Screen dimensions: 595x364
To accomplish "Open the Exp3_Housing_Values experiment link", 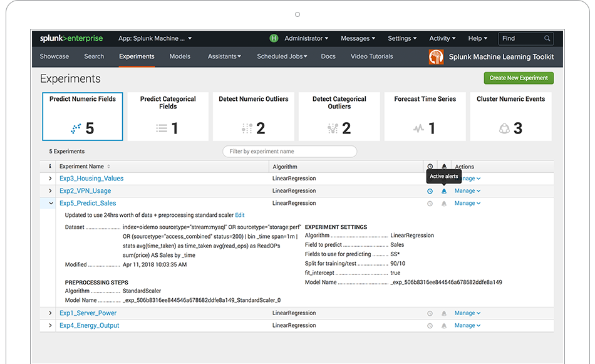I will point(91,179).
